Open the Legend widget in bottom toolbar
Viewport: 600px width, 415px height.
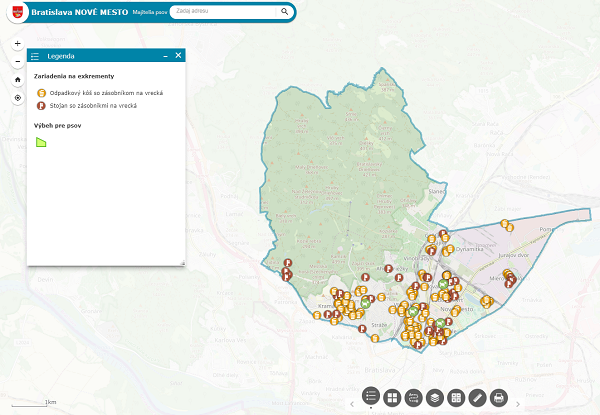point(371,398)
